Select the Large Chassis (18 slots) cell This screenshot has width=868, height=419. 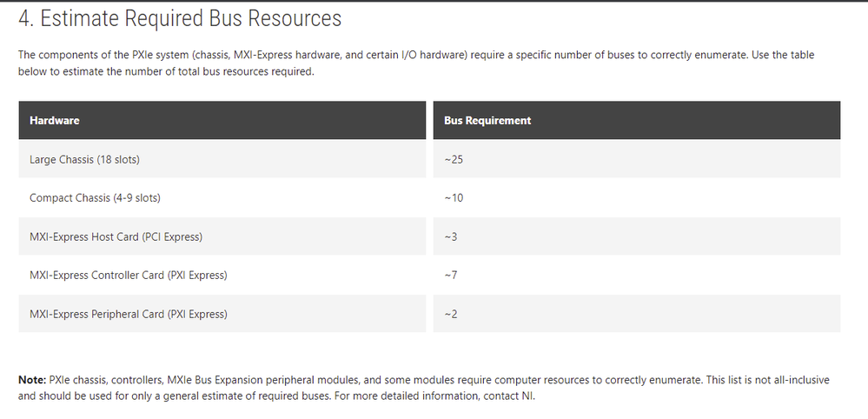tap(222, 159)
